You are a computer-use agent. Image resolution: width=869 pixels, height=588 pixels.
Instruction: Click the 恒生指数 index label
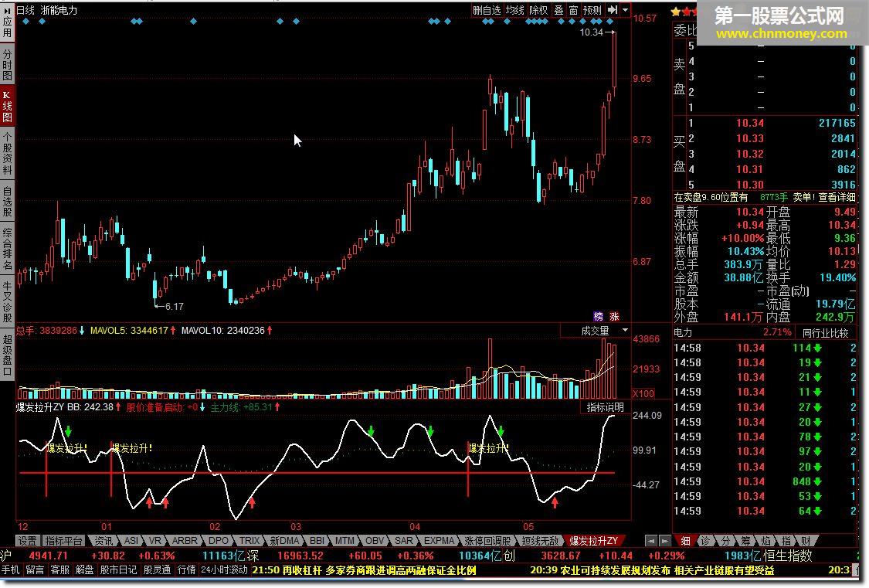pos(788,556)
